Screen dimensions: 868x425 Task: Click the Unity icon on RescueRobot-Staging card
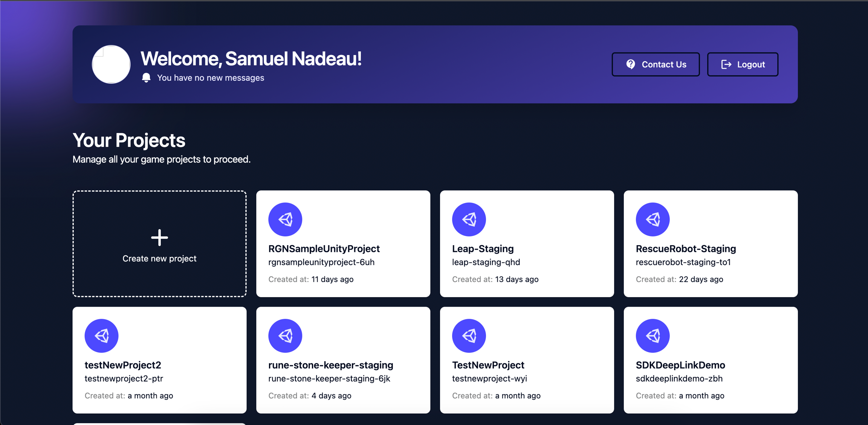(x=653, y=219)
